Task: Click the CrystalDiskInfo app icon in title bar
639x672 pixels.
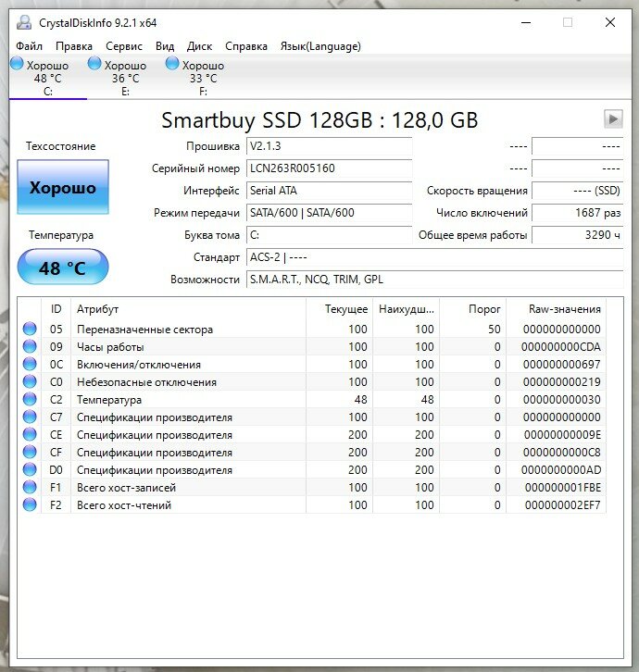Action: [x=23, y=22]
